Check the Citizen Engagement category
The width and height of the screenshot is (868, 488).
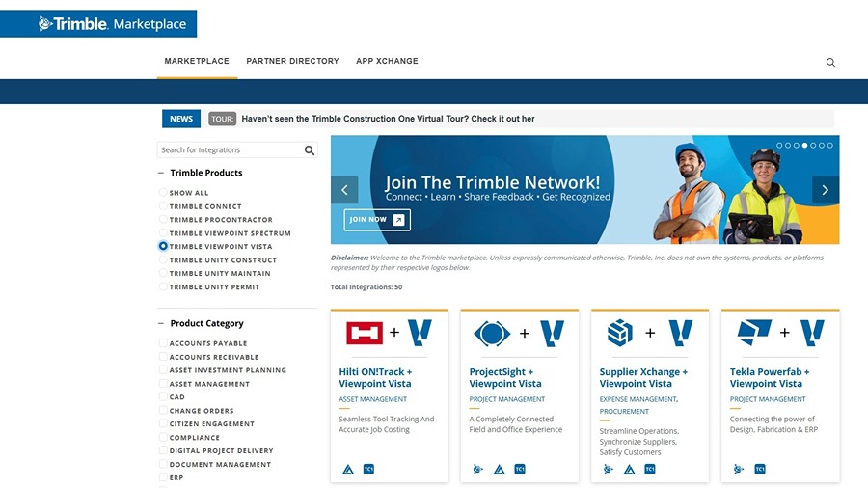[x=163, y=423]
